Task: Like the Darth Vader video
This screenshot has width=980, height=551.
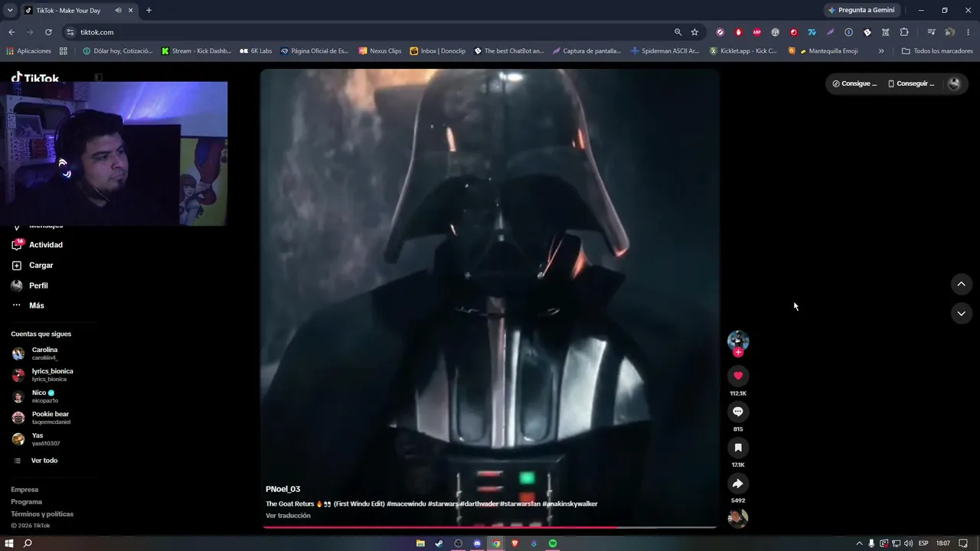Action: click(738, 376)
